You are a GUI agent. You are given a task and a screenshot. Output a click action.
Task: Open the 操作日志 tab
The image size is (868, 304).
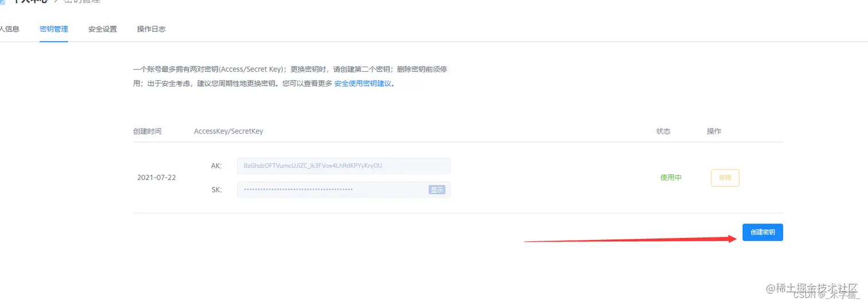pos(152,29)
